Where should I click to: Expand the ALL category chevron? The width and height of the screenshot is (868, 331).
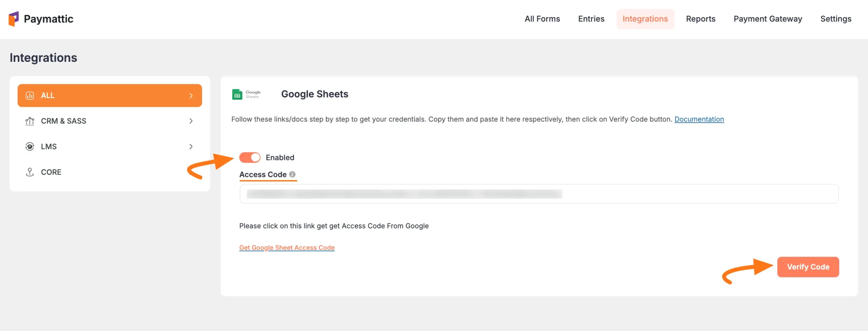point(191,96)
